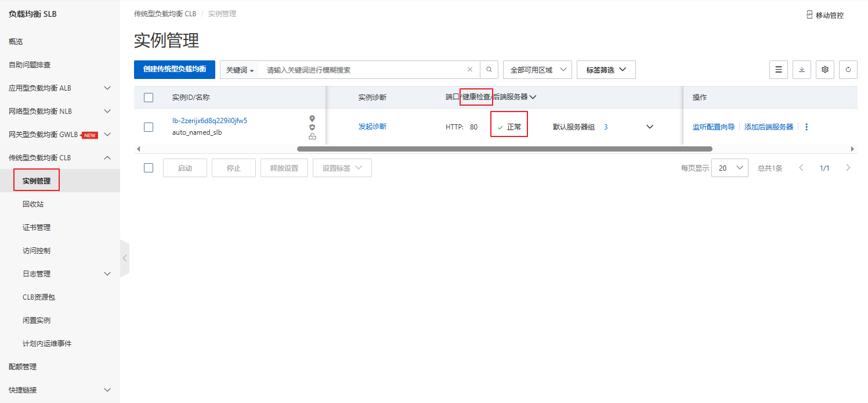The height and width of the screenshot is (403, 868).
Task: Go to next page arrow
Action: 848,168
